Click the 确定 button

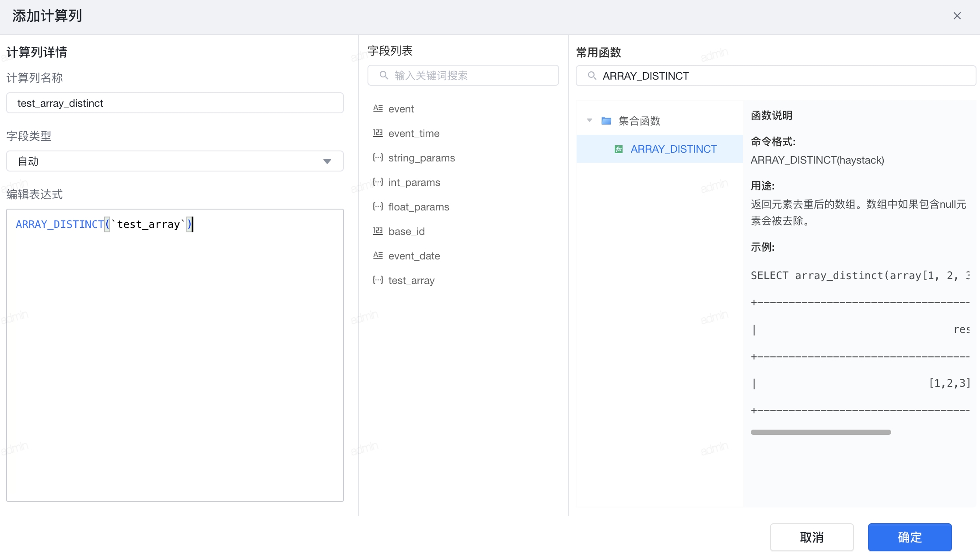[x=910, y=537]
